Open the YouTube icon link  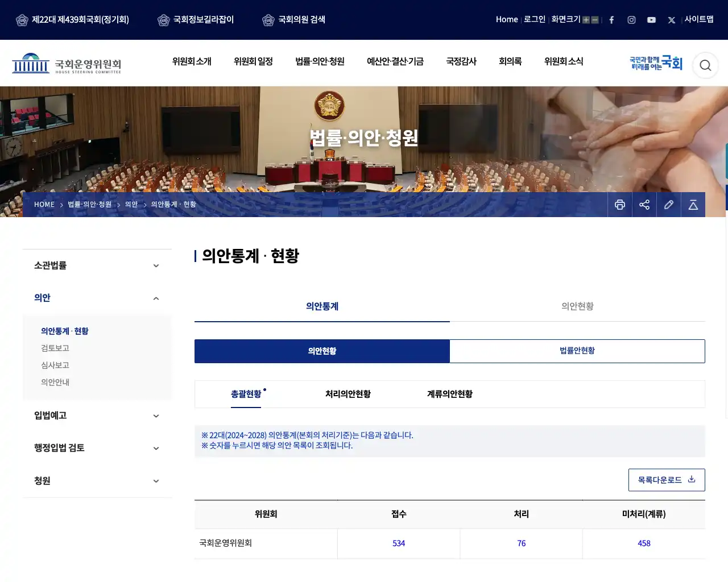pyautogui.click(x=651, y=20)
